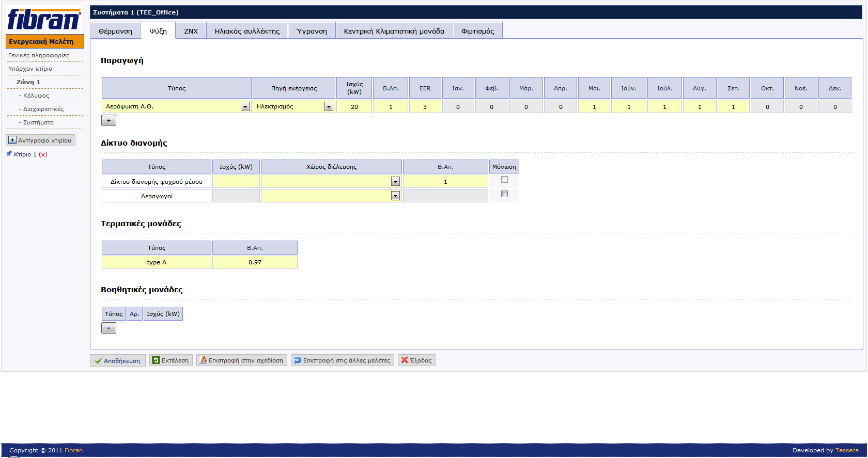Viewport: 868px width, 458px height.
Task: Click the Ισχύς (kW) field with 20
Action: coord(354,107)
